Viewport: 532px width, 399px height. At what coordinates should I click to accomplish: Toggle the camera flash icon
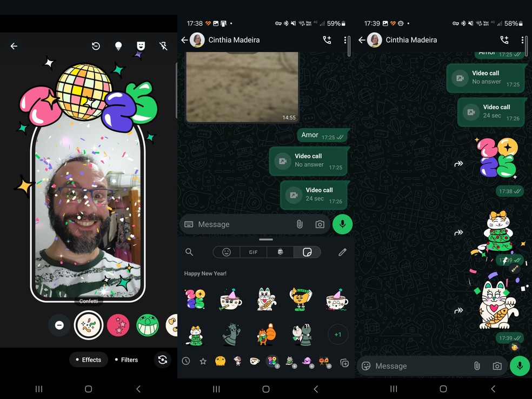[x=163, y=46]
